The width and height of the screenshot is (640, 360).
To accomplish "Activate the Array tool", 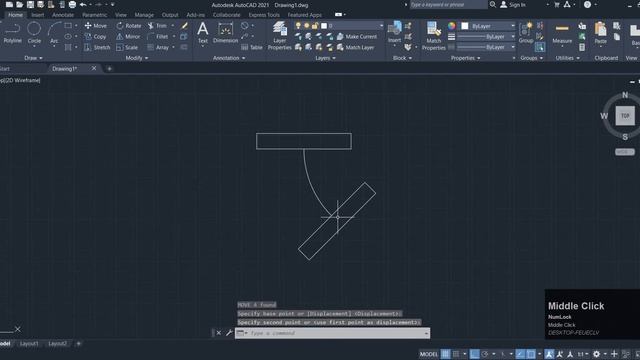I will (x=158, y=47).
